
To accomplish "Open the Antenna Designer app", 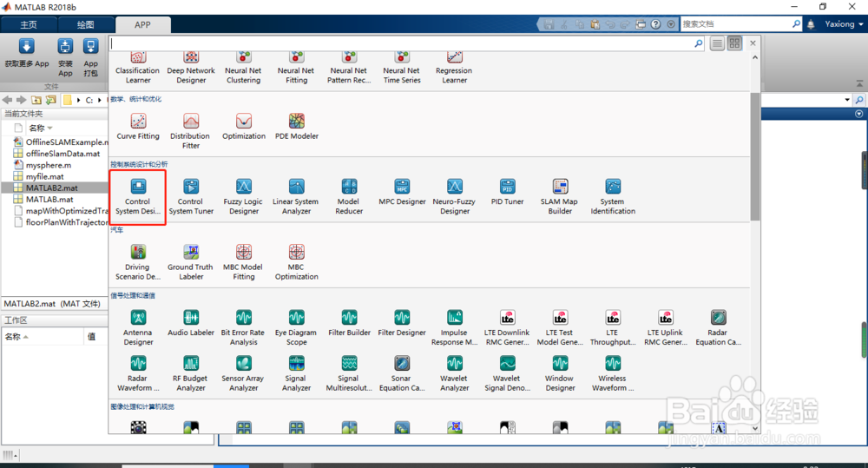I will (138, 328).
